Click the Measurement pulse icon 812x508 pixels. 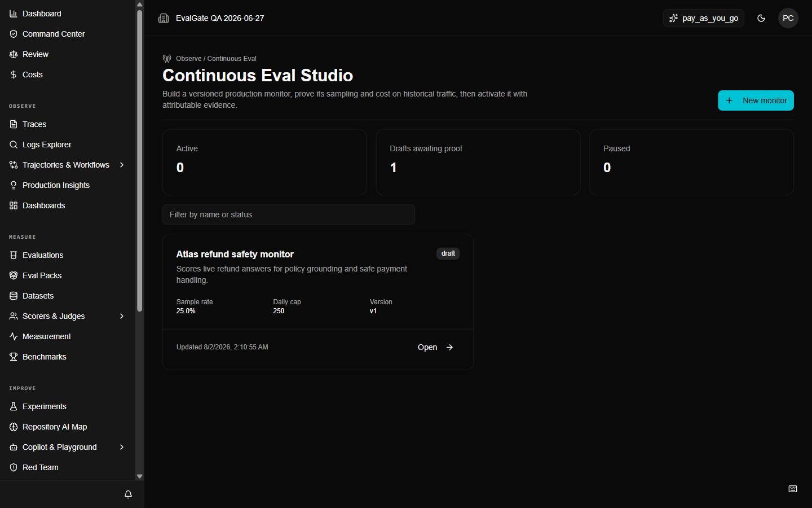coord(14,336)
